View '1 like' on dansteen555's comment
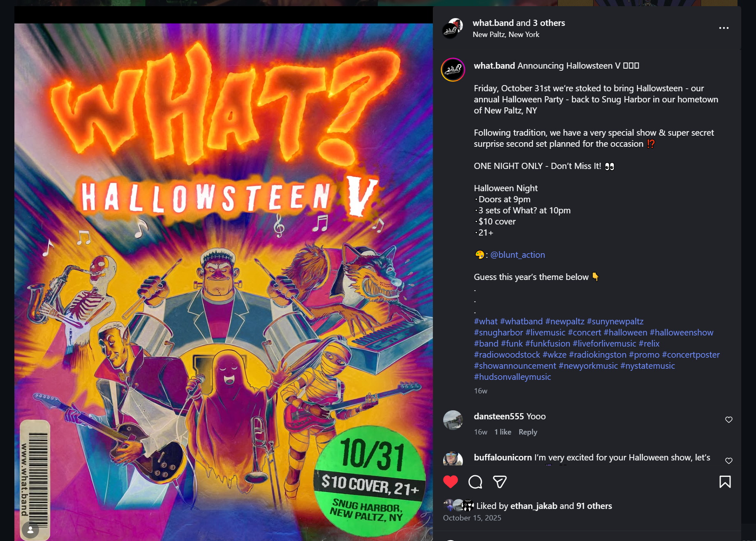756x541 pixels. tap(503, 432)
